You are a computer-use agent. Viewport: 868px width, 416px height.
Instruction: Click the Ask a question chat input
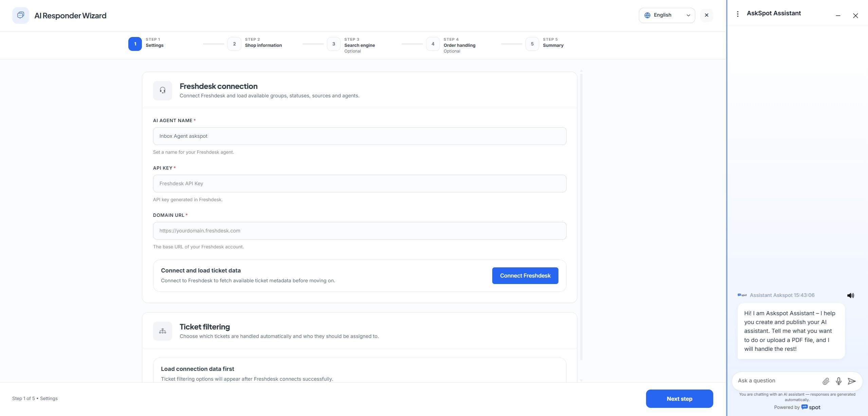pyautogui.click(x=777, y=381)
